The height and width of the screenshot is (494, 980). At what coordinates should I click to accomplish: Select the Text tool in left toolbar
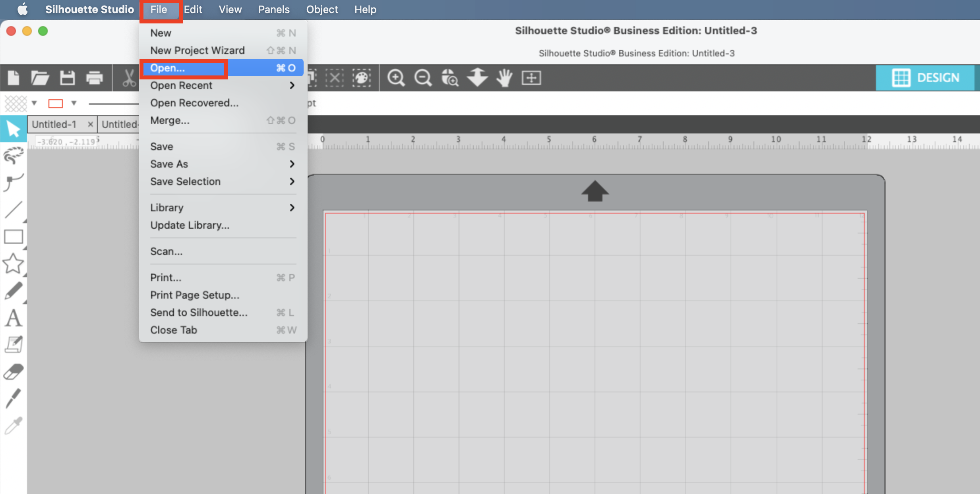(x=14, y=318)
